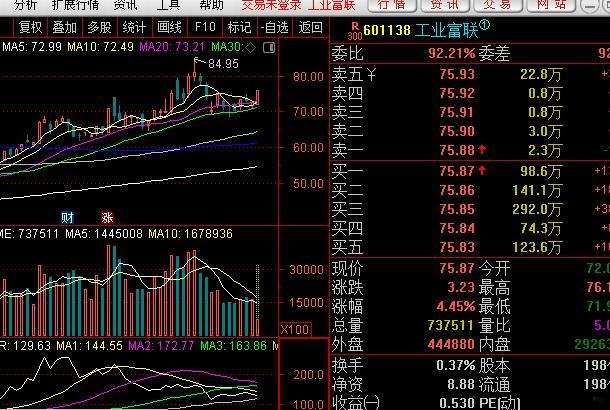The width and height of the screenshot is (610, 410).
Task: Click the MA10: 72.49 indicator label
Action: [100, 47]
